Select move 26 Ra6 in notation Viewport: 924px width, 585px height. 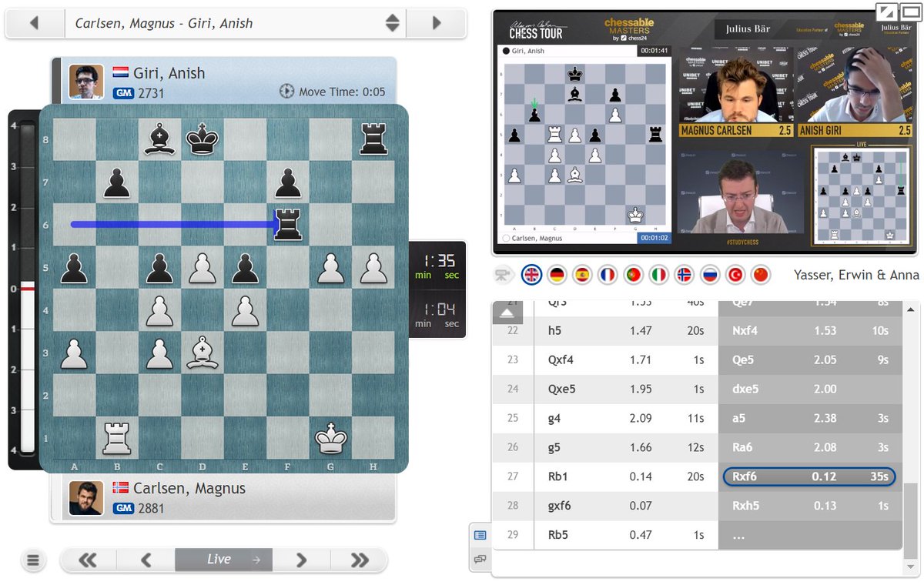(x=743, y=448)
